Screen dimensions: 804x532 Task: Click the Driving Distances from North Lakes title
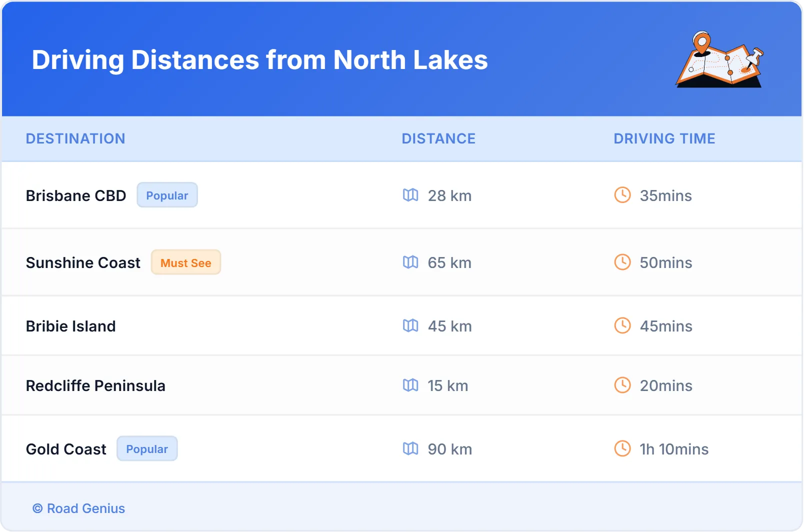pyautogui.click(x=259, y=60)
